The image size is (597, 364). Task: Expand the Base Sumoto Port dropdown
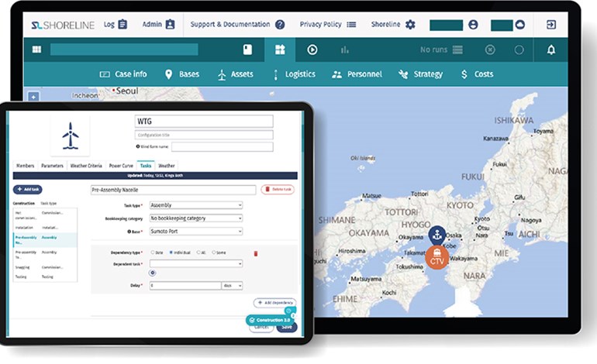click(195, 231)
